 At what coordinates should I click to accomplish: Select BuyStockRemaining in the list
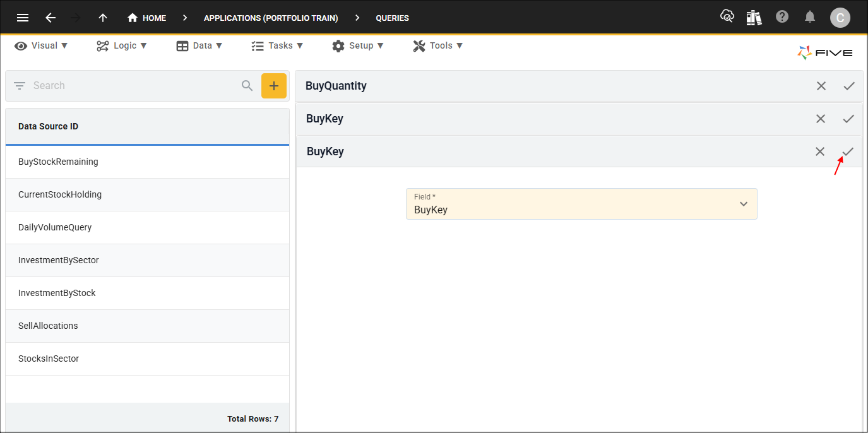click(147, 162)
